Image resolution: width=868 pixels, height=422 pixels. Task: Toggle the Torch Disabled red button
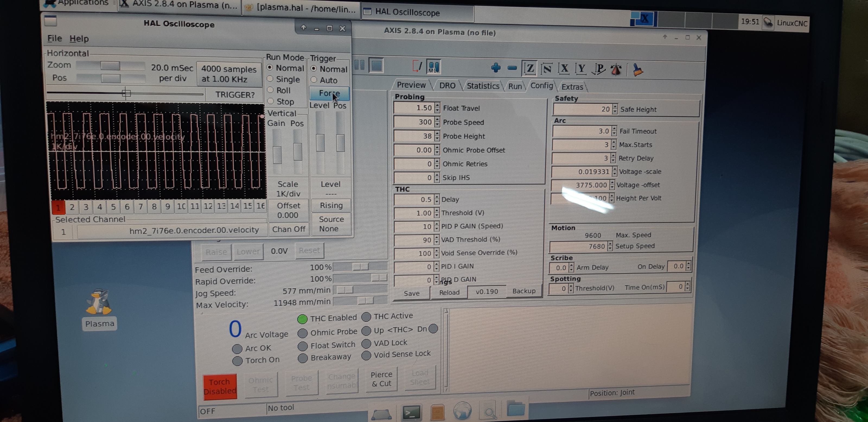click(220, 386)
